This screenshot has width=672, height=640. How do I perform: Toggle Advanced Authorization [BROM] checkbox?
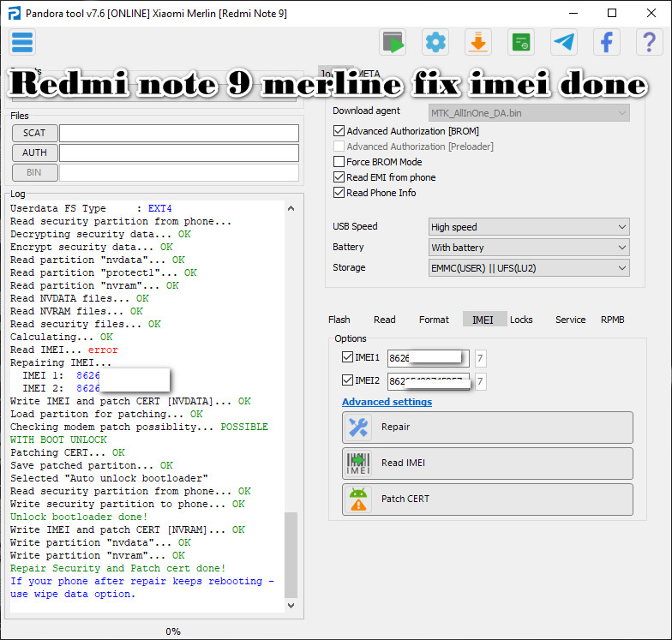339,130
